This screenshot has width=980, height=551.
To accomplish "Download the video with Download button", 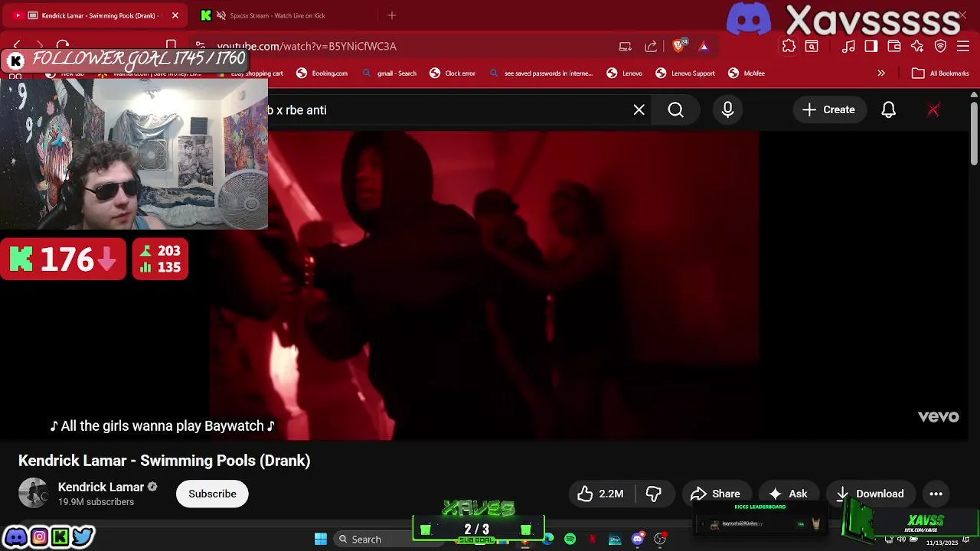I will click(871, 494).
